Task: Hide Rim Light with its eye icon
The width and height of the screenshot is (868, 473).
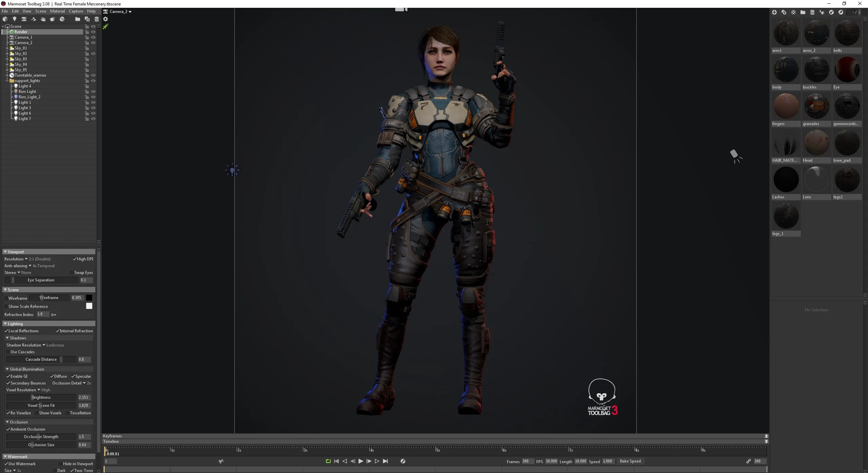Action: click(93, 92)
